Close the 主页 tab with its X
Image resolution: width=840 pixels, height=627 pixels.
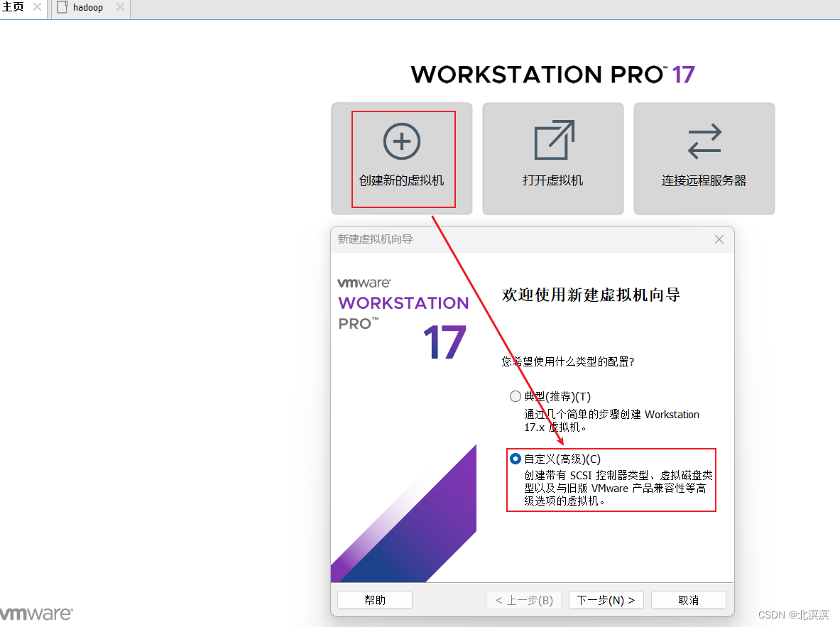click(x=37, y=7)
